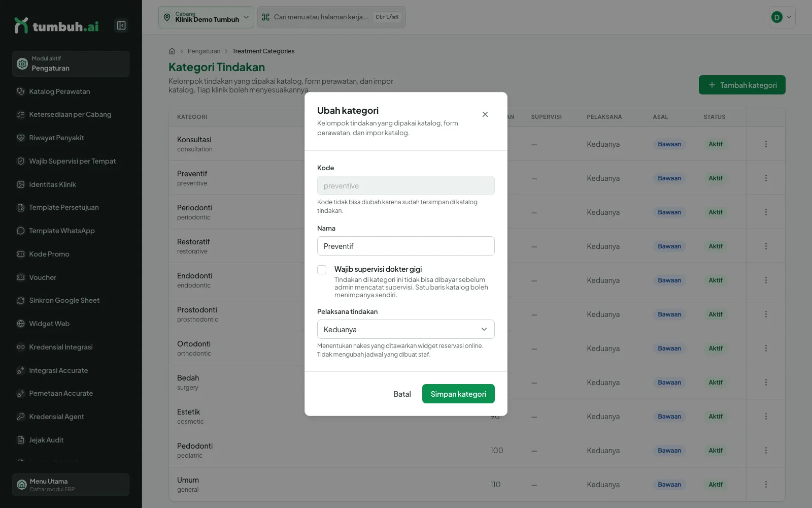
Task: Tick Wajib supervisi dokter gigi checkbox
Action: [x=322, y=270]
